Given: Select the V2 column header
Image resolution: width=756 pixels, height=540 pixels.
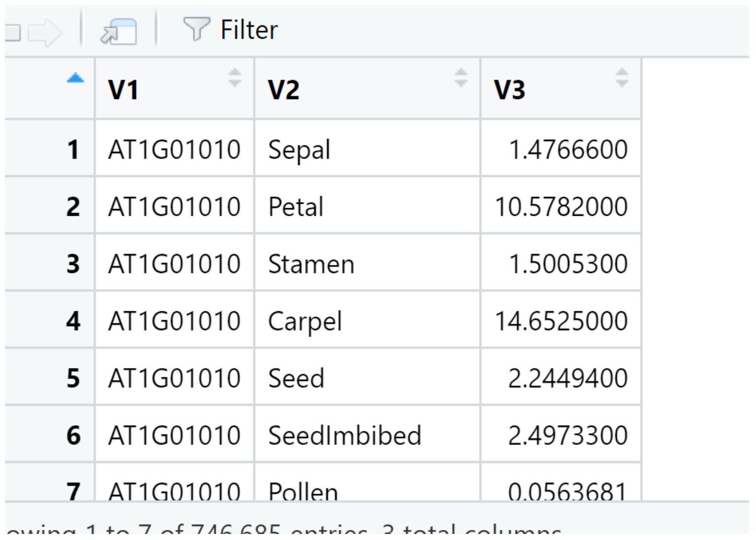Looking at the screenshot, I should tap(284, 90).
